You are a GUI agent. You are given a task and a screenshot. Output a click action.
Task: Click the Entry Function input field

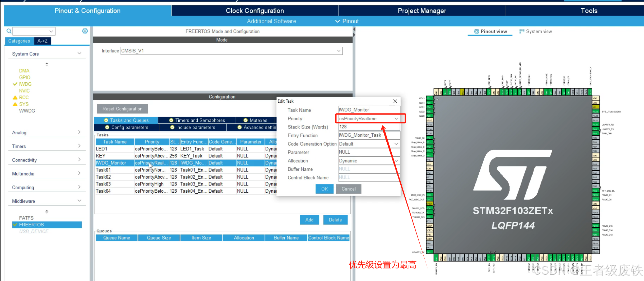click(369, 135)
